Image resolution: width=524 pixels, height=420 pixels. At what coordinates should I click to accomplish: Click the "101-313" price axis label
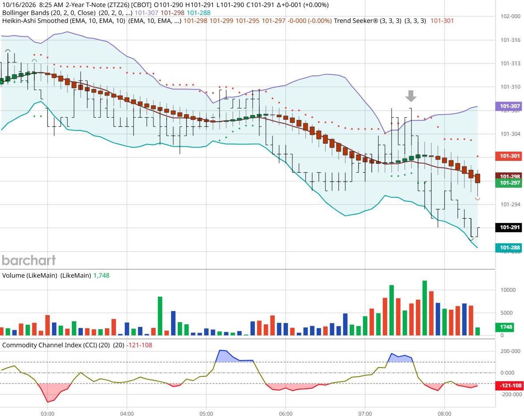tap(510, 63)
